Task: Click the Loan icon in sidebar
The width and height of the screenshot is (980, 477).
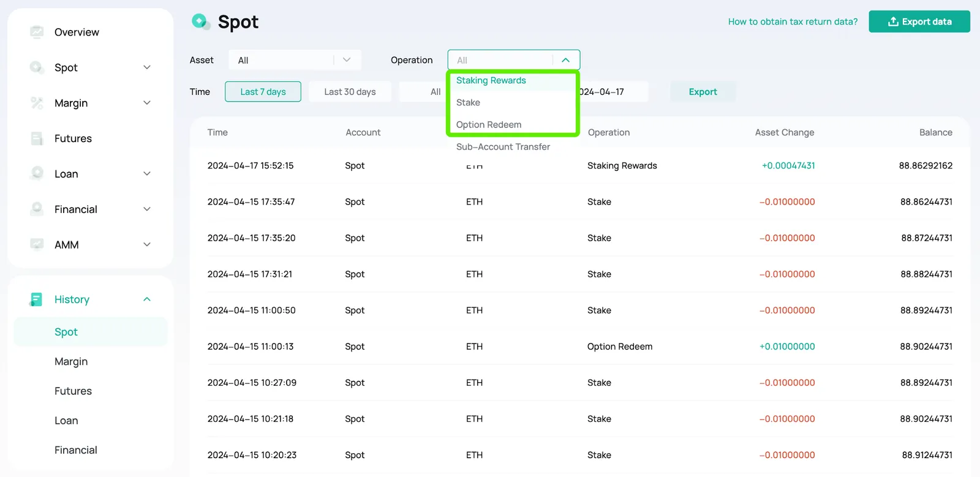Action: coord(37,174)
